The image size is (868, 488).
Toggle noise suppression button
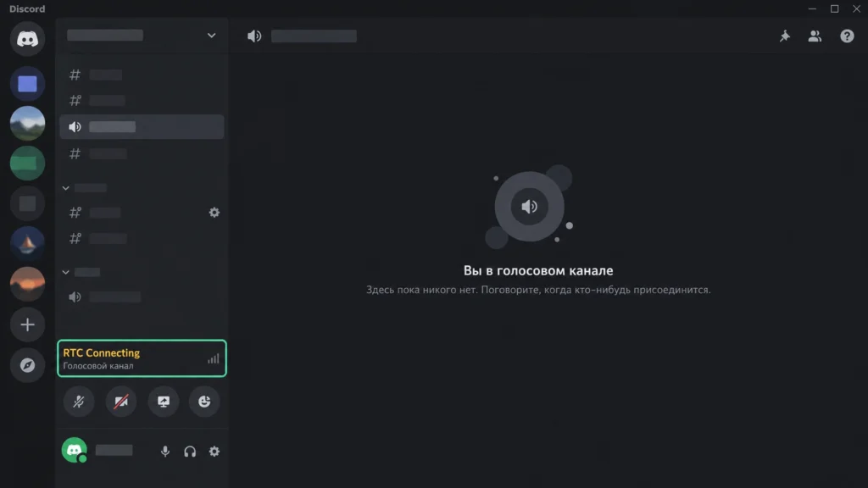[x=79, y=401]
